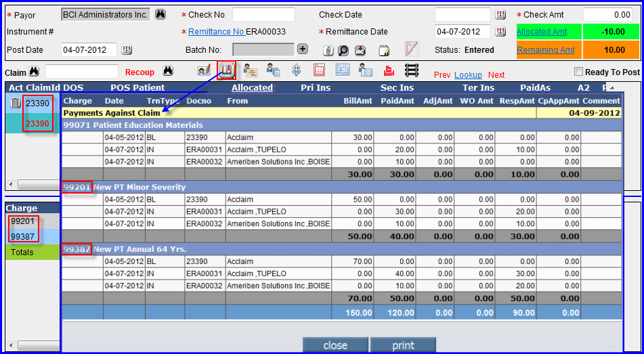Image resolution: width=644 pixels, height=354 pixels.
Task: Open Check Date calendar picker
Action: point(500,15)
